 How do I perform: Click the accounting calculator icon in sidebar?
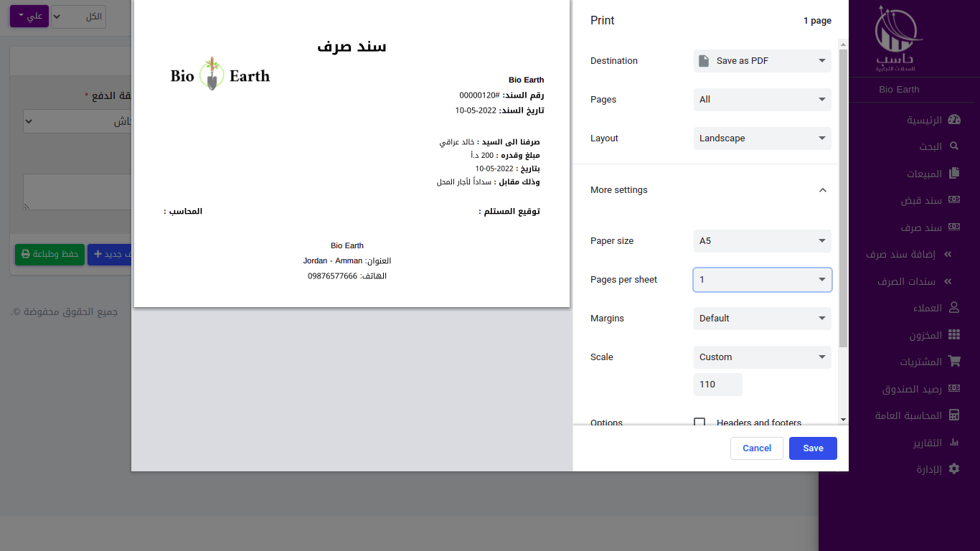(x=953, y=415)
